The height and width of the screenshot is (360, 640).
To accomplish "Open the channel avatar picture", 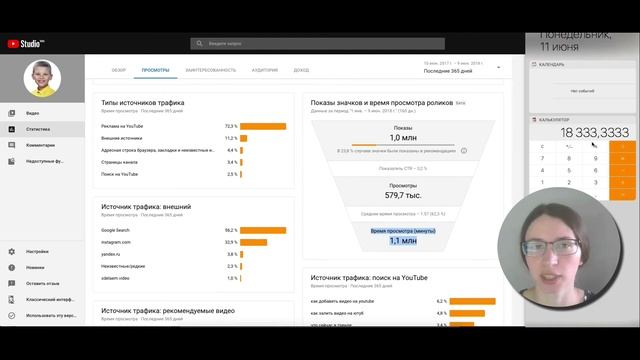I will point(42,78).
